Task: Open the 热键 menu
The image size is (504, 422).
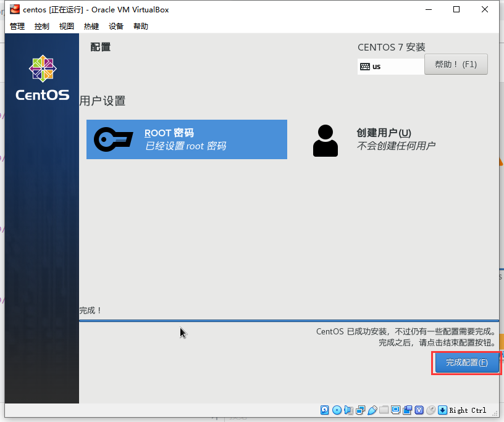Action: [x=91, y=26]
